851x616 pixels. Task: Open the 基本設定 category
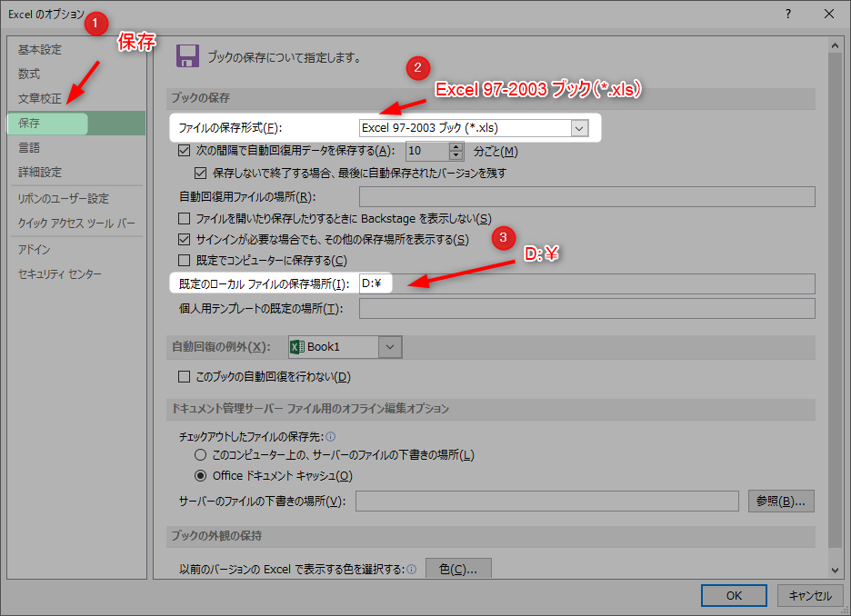pos(40,50)
